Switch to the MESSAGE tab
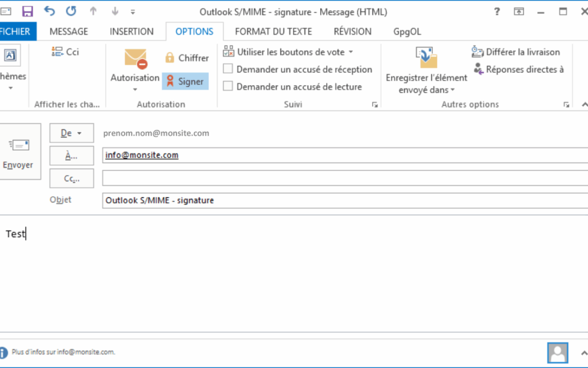This screenshot has width=588, height=368. [x=69, y=31]
